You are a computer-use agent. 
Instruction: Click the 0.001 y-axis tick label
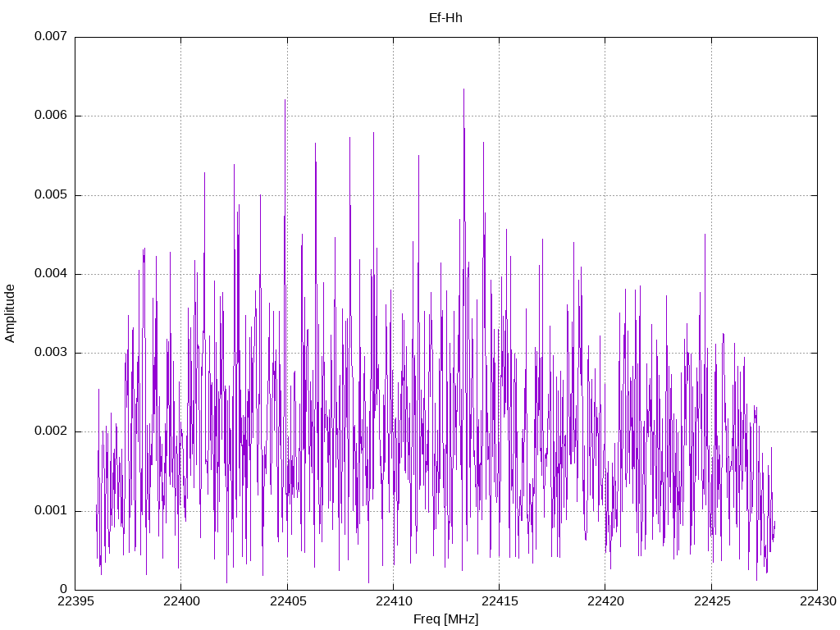point(51,510)
